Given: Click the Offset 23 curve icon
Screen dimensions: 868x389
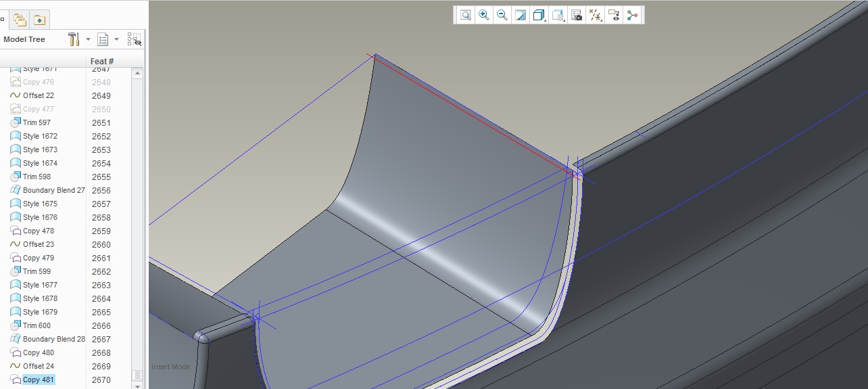Looking at the screenshot, I should pos(16,244).
